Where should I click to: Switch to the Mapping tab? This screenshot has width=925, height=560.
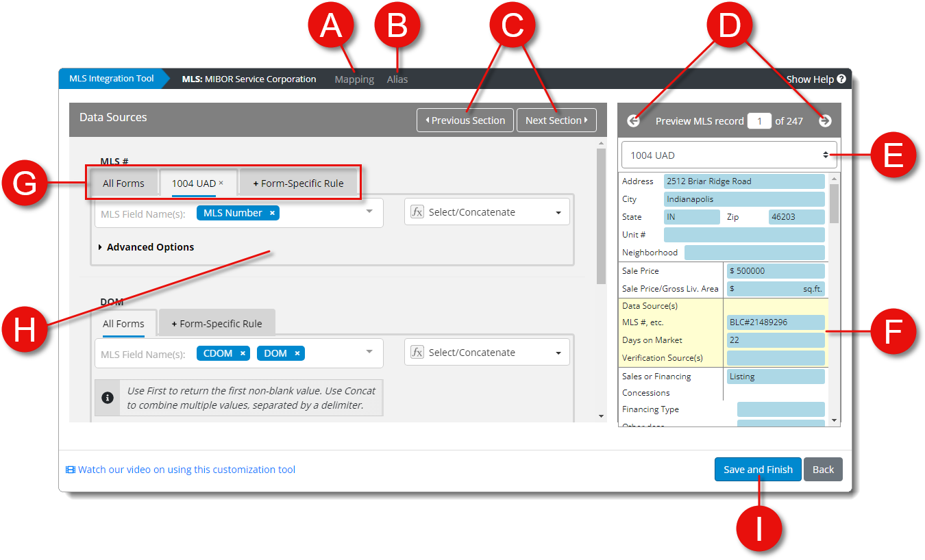coord(354,79)
